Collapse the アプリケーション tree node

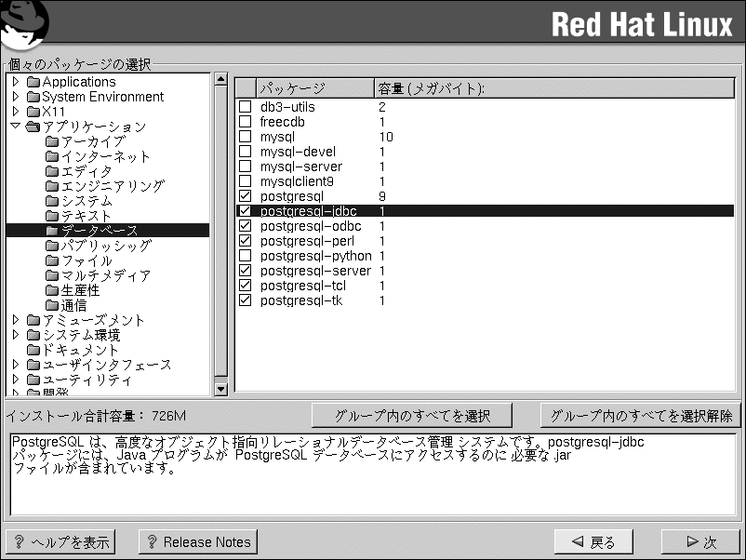click(16, 127)
